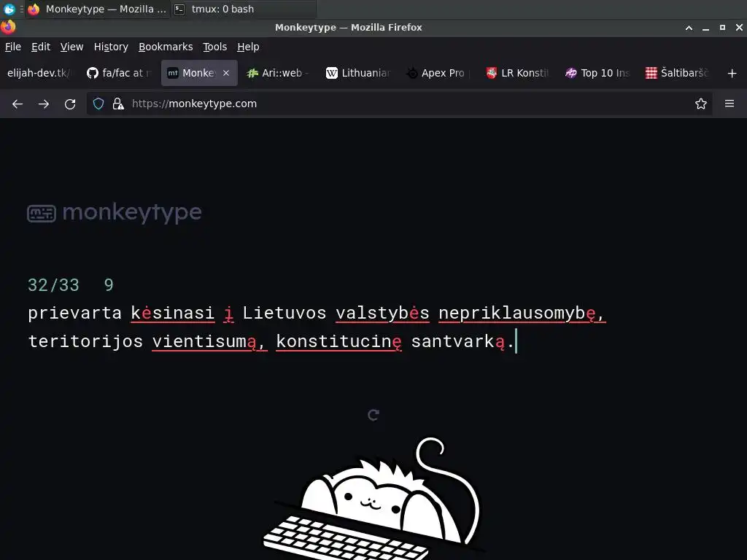Screen dimensions: 747x560
Task: Open the tracking protection shield icon
Action: coord(98,104)
